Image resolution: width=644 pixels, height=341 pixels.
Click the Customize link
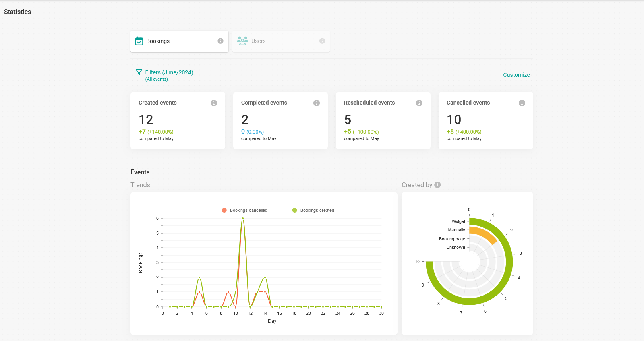516,75
